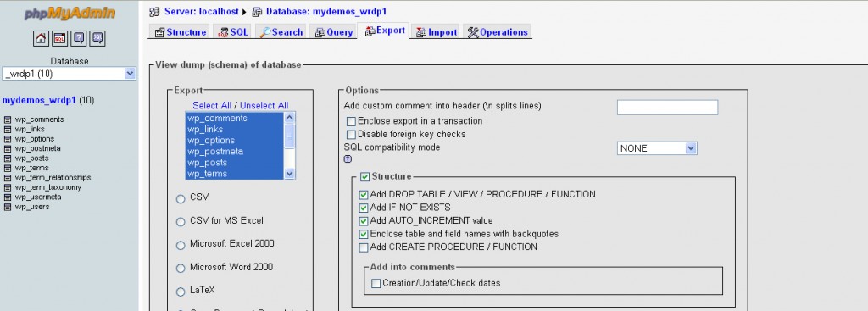Click the wp_postmeta table browse icon

coord(7,149)
